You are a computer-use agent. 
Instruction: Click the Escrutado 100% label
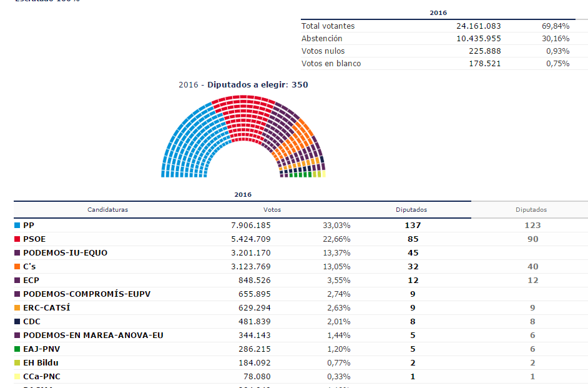[x=47, y=2]
